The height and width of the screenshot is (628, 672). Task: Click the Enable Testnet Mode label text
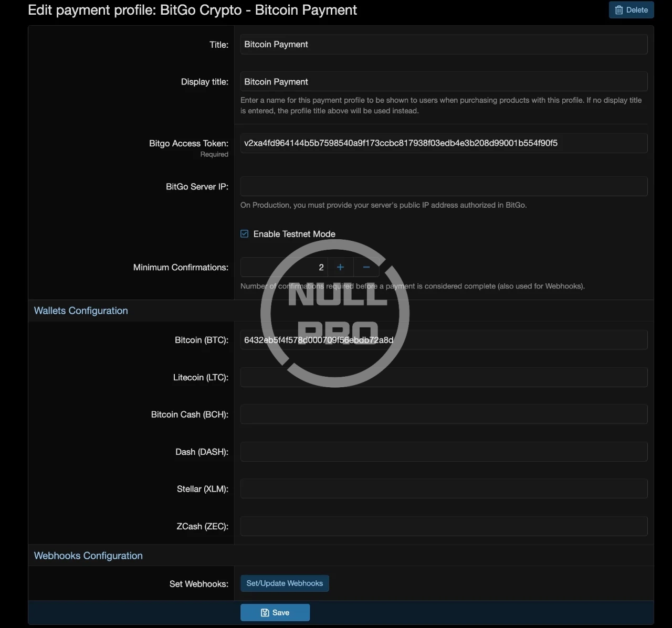tap(294, 234)
